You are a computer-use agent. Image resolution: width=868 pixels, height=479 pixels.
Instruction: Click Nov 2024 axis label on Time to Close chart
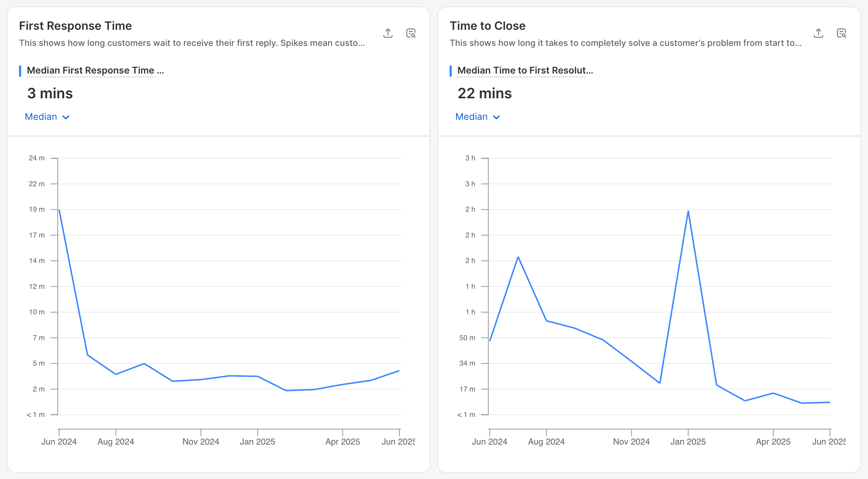pyautogui.click(x=631, y=442)
